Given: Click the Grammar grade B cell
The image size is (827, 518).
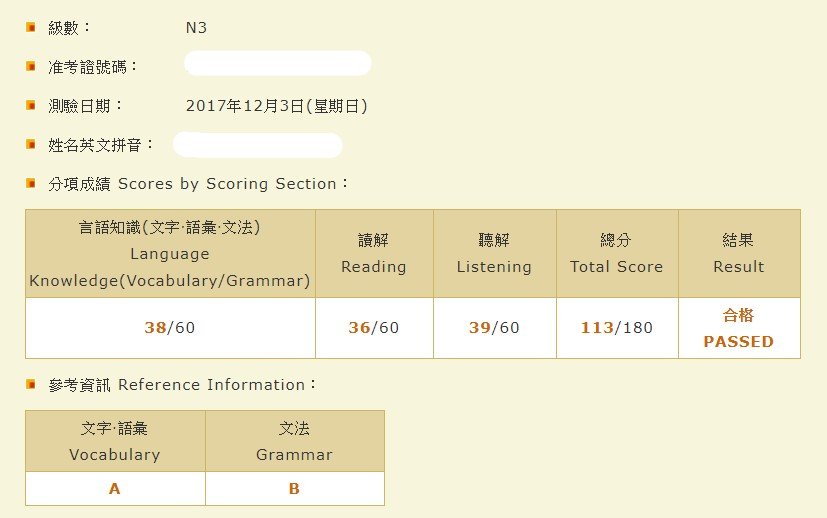Looking at the screenshot, I should click(x=295, y=488).
